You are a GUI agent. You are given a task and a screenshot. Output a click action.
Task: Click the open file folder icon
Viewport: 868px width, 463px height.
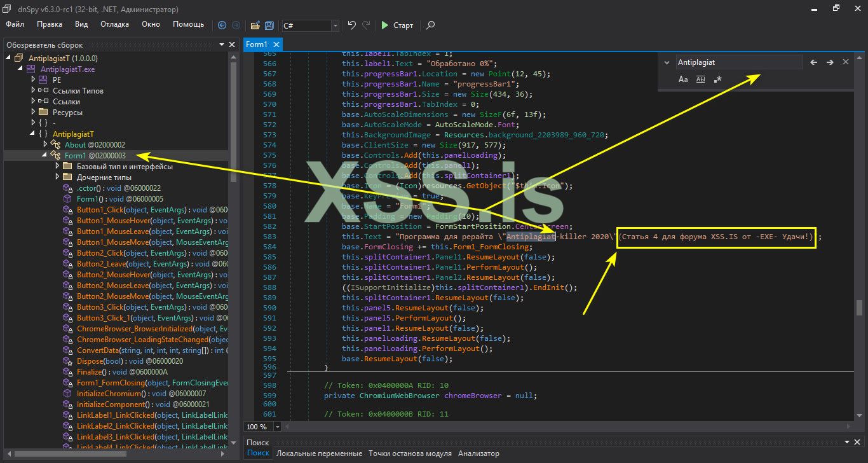[x=255, y=25]
